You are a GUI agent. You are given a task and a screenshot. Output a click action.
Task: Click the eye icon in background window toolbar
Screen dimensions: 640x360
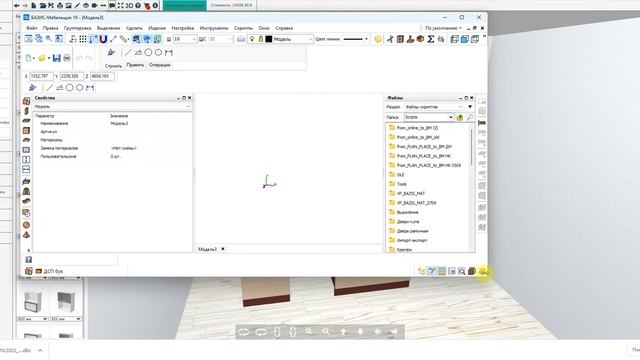(86, 6)
